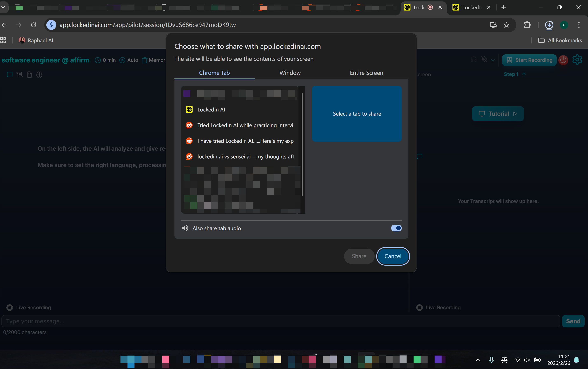Switch to the Window tab
Viewport: 588px width, 369px height.
[x=290, y=73]
